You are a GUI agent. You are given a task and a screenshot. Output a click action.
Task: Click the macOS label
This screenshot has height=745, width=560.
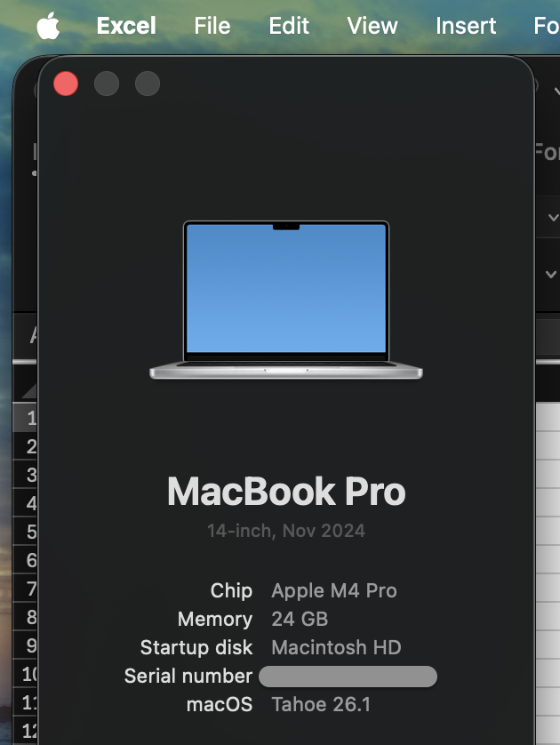tap(220, 704)
